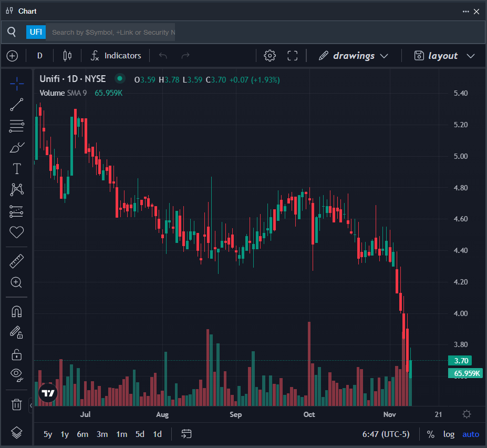This screenshot has height=448, width=487.
Task: Click the zoom in magnifier tool
Action: [x=17, y=282]
